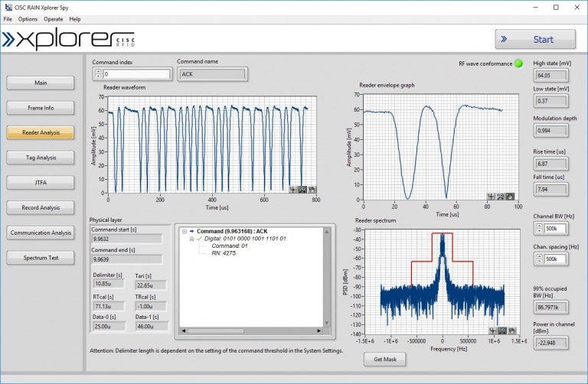This screenshot has width=588, height=384.
Task: Collapse the Command (9.963168) : ACK node
Action: (185, 232)
